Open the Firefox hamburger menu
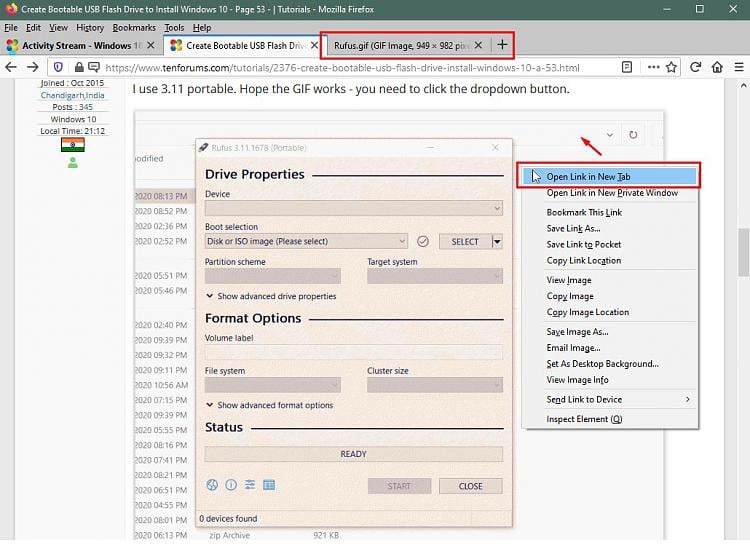The width and height of the screenshot is (750, 556). coord(739,67)
